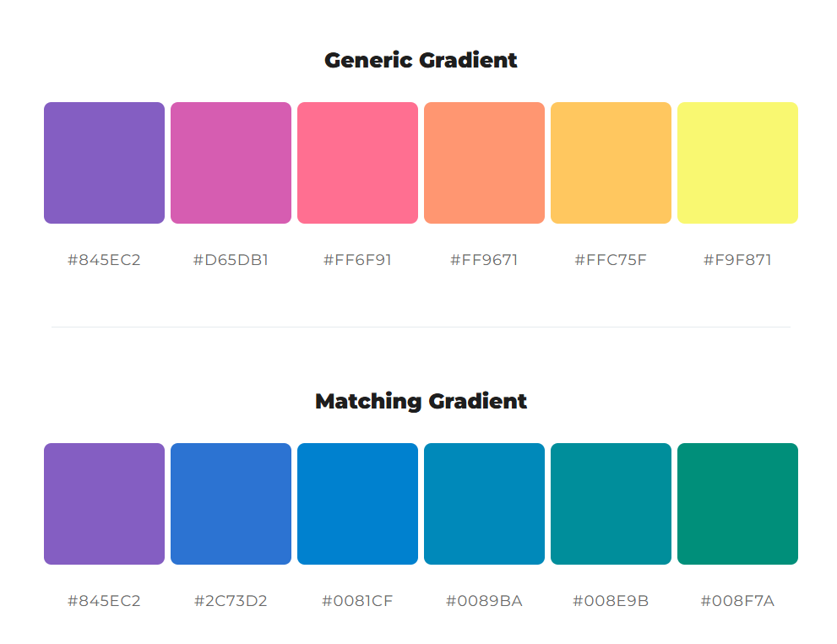Click the #D65DB1 hex code label
This screenshot has height=644, width=837.
[x=231, y=260]
